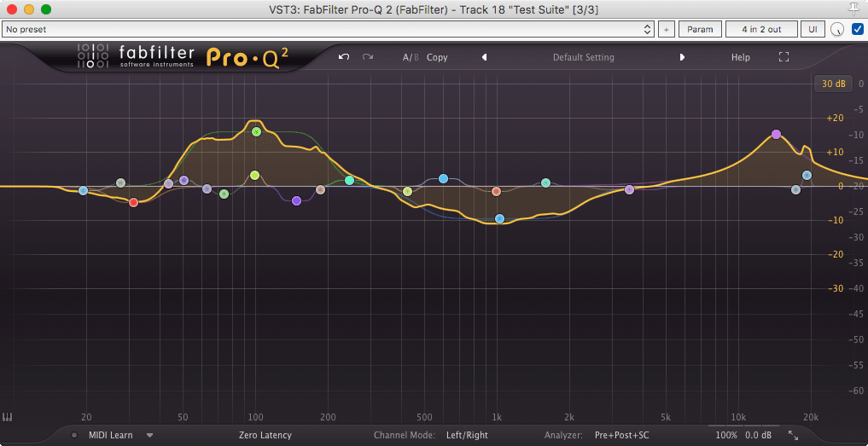Enter full screen mode icon

click(784, 57)
